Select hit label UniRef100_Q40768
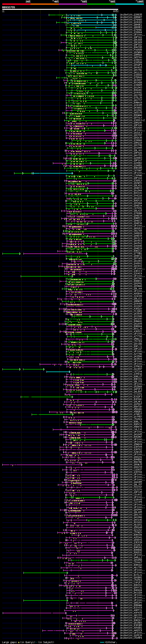146x644 pixels. (x=131, y=95)
